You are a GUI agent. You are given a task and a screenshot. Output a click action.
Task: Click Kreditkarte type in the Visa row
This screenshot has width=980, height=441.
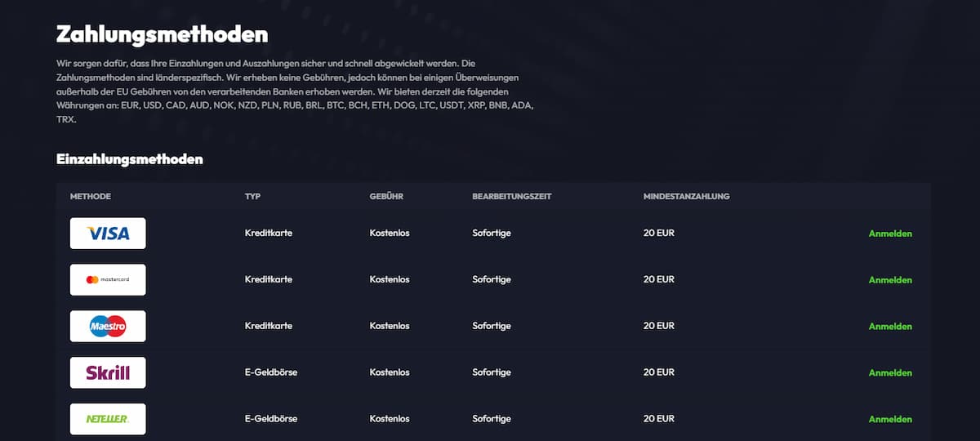[269, 234]
